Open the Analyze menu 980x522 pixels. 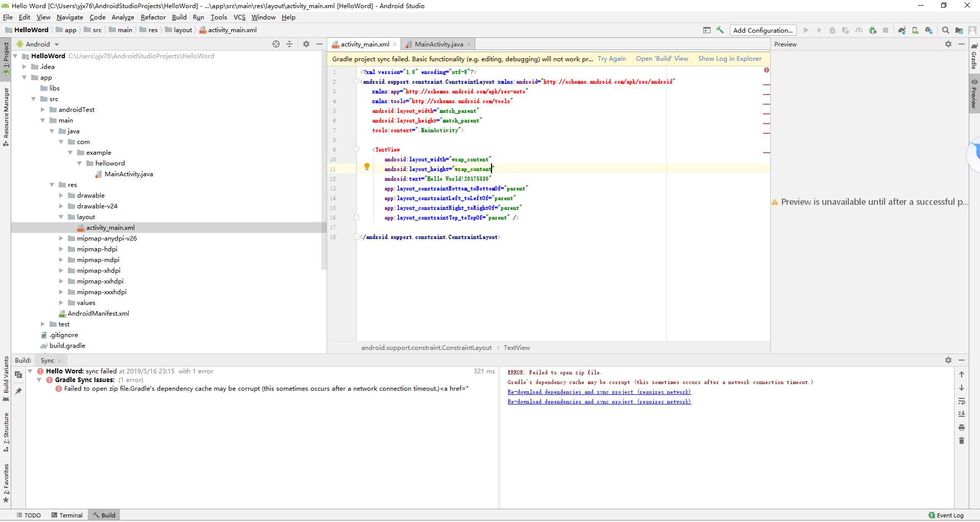[x=122, y=17]
